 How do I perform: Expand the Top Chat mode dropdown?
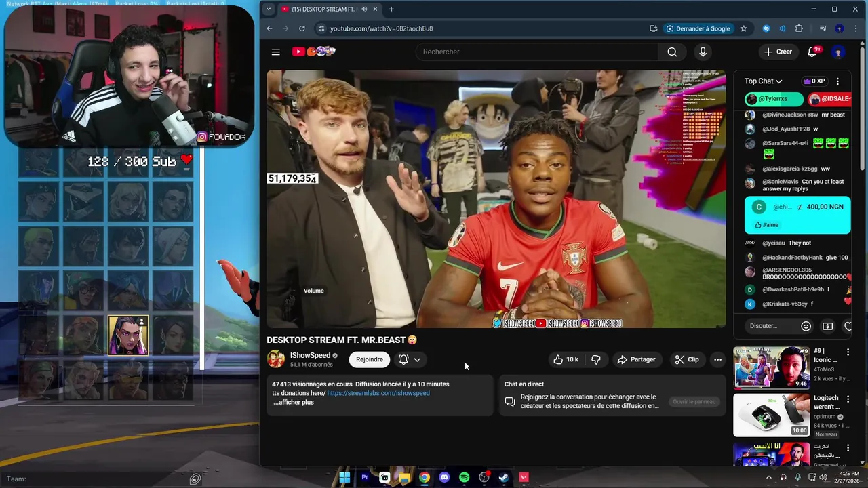[763, 81]
